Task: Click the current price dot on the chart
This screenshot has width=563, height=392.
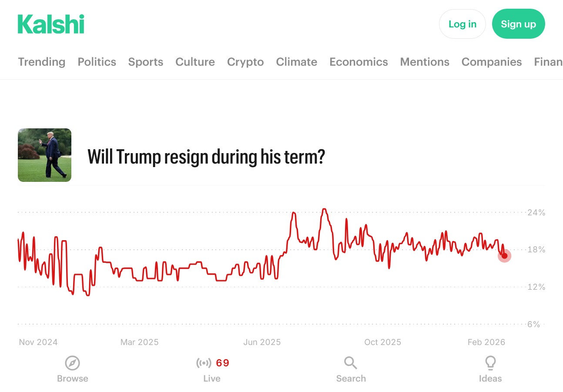Action: (x=504, y=256)
